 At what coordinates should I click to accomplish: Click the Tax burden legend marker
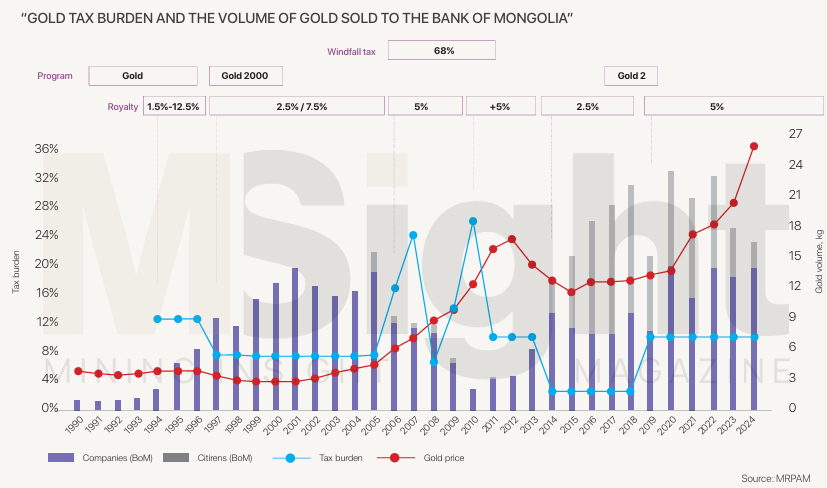point(289,458)
